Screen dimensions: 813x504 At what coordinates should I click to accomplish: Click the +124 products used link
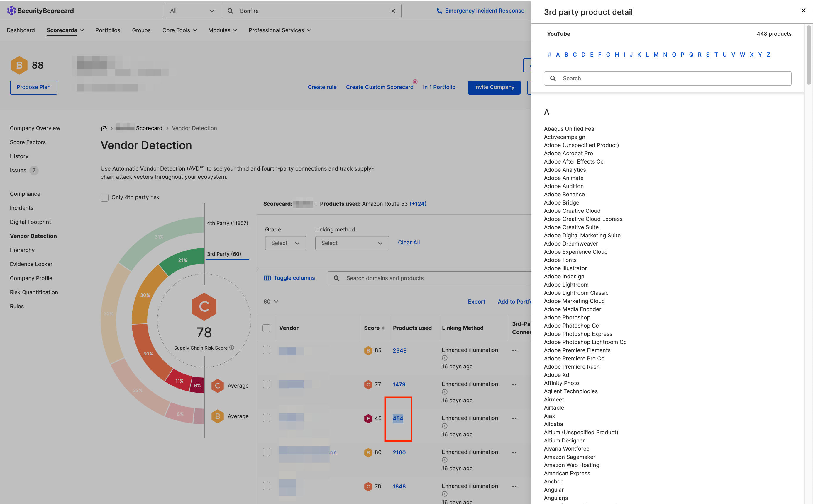(x=418, y=204)
